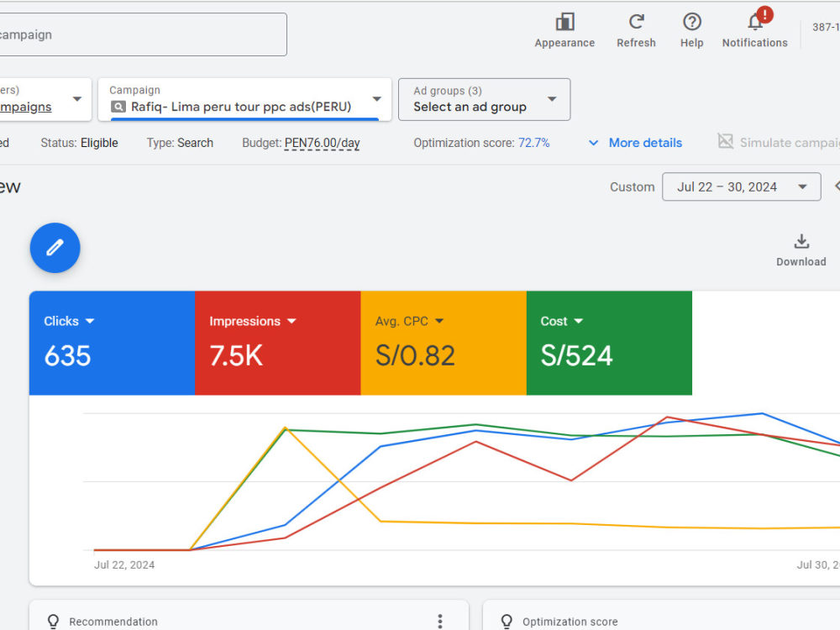Click the Simulate campaign icon
Image resolution: width=840 pixels, height=630 pixels.
726,141
